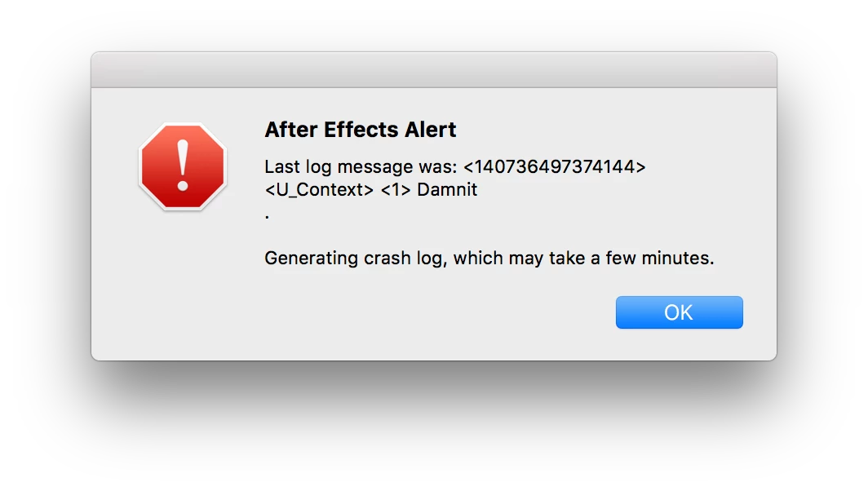This screenshot has height=491, width=868.
Task: Click the 'Generating crash log' sentence
Action: (x=488, y=258)
